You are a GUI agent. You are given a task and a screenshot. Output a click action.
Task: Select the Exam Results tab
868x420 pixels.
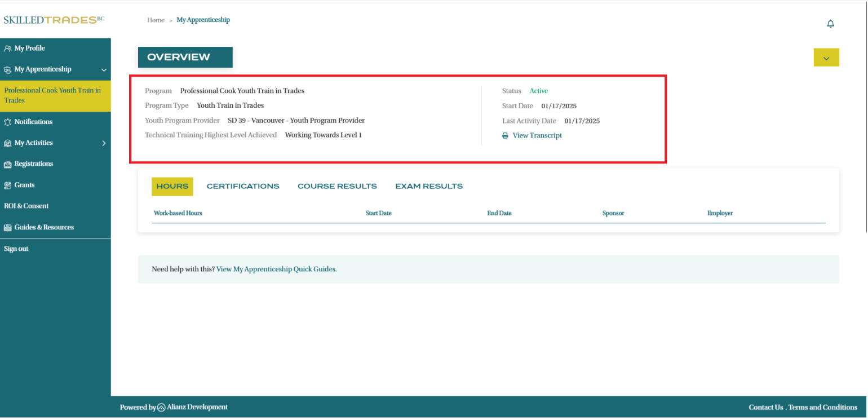(429, 187)
